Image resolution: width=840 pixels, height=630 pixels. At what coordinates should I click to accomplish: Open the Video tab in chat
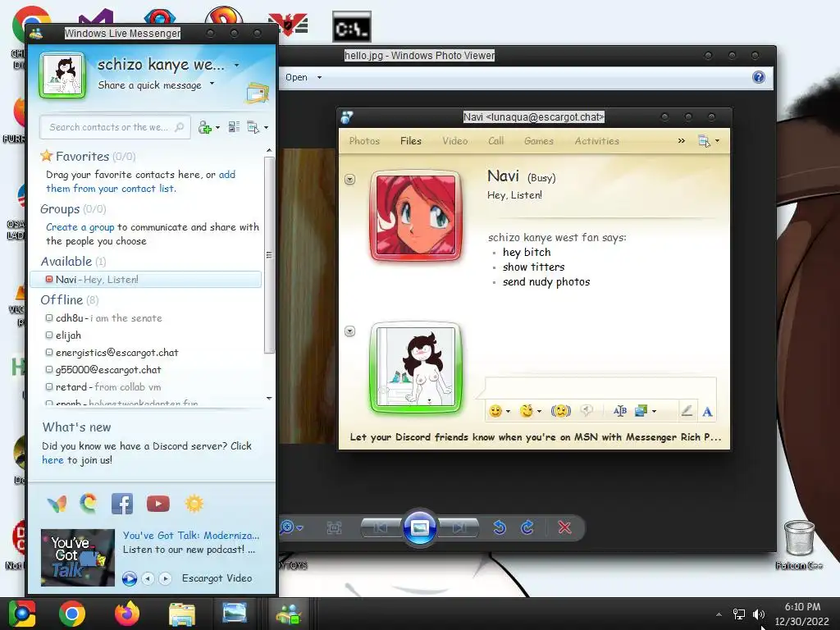tap(454, 141)
